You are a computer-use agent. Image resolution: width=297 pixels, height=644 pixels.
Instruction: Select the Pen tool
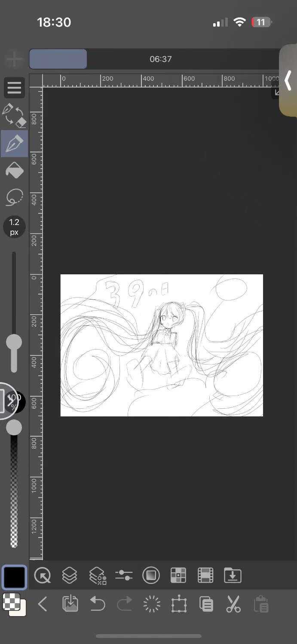(x=14, y=144)
